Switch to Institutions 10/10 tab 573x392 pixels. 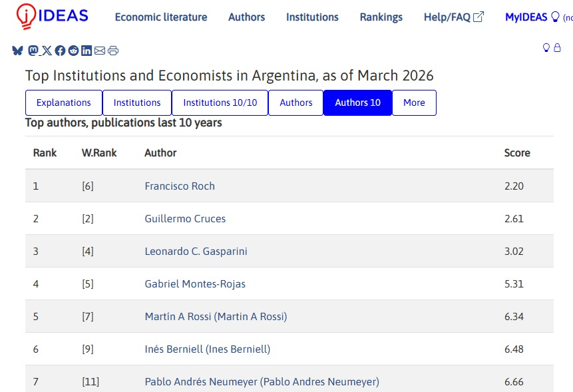pyautogui.click(x=220, y=102)
